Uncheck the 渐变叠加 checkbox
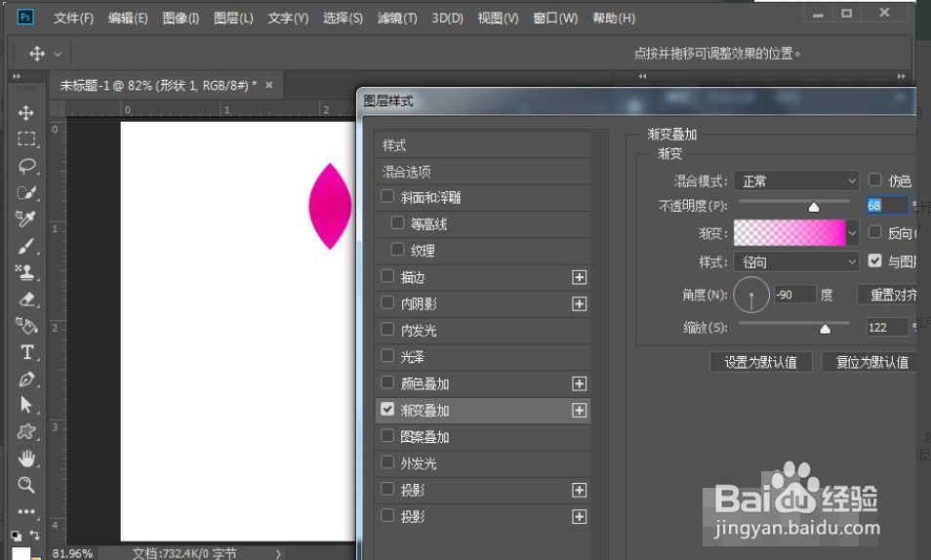Viewport: 931px width, 560px height. pyautogui.click(x=387, y=409)
